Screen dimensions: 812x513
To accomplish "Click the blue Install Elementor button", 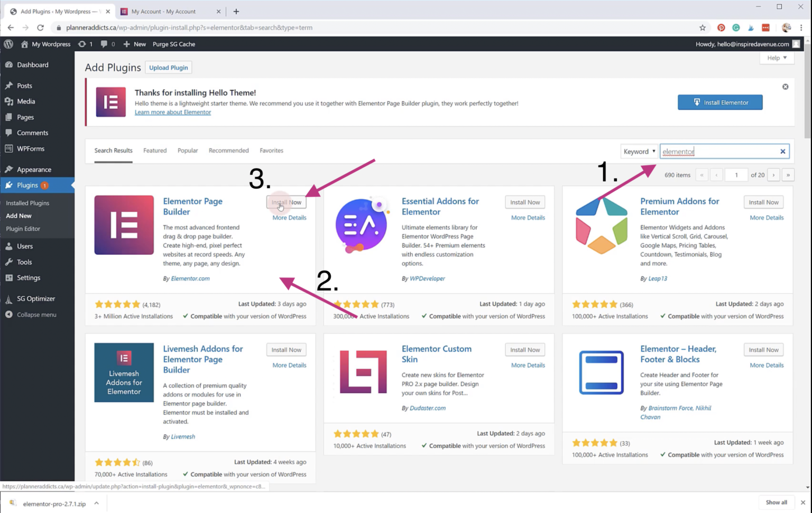I will [720, 102].
